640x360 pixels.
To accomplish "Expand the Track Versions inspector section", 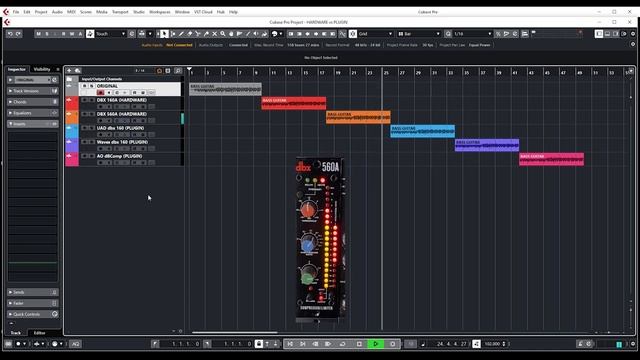I will pos(33,91).
